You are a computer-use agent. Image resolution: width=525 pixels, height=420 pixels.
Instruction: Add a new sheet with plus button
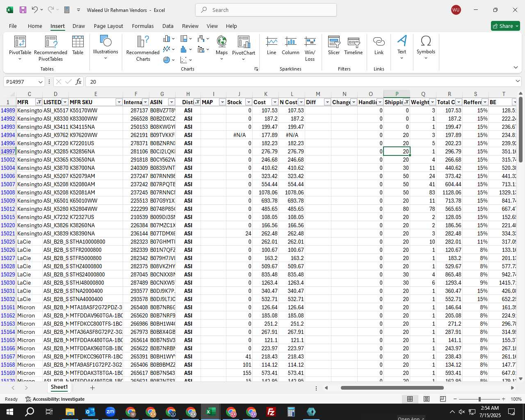pyautogui.click(x=92, y=388)
